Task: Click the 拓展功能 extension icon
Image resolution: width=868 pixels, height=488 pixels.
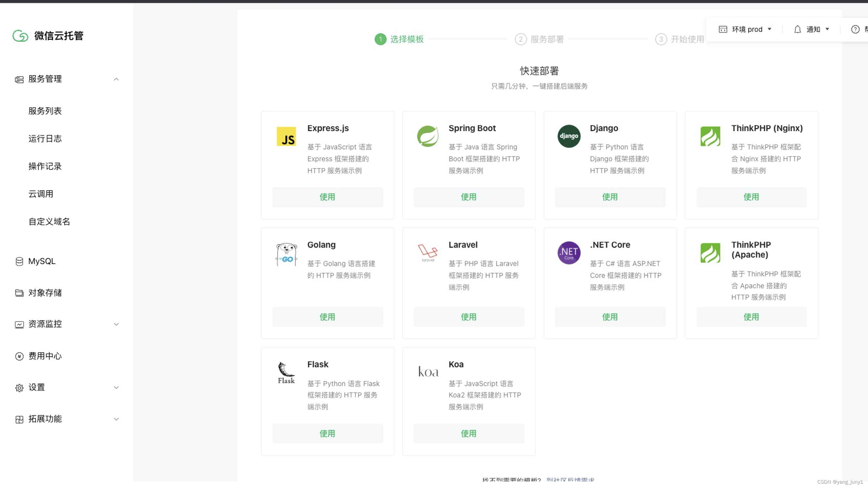Action: [19, 419]
